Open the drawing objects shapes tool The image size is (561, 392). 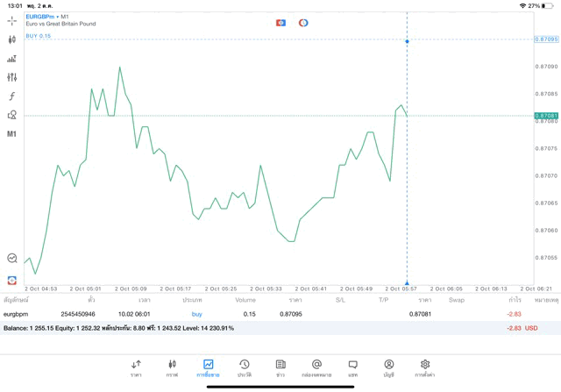coord(11,115)
